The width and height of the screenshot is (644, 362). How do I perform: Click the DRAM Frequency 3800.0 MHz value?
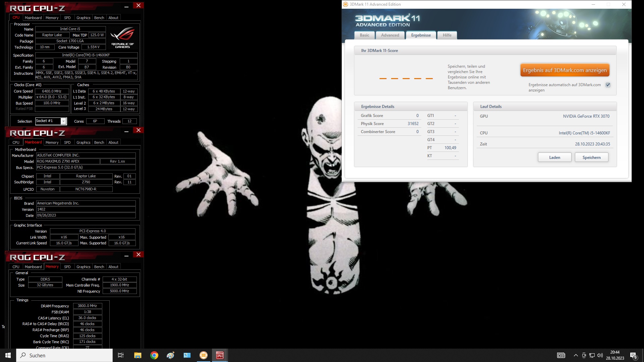pyautogui.click(x=88, y=306)
